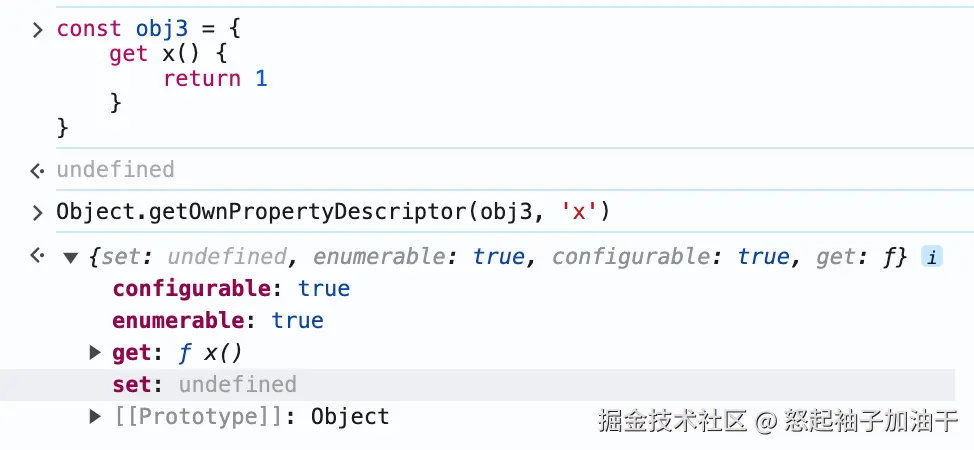Click the true value of enumerable
Image resolution: width=974 pixels, height=450 pixels.
pos(298,320)
